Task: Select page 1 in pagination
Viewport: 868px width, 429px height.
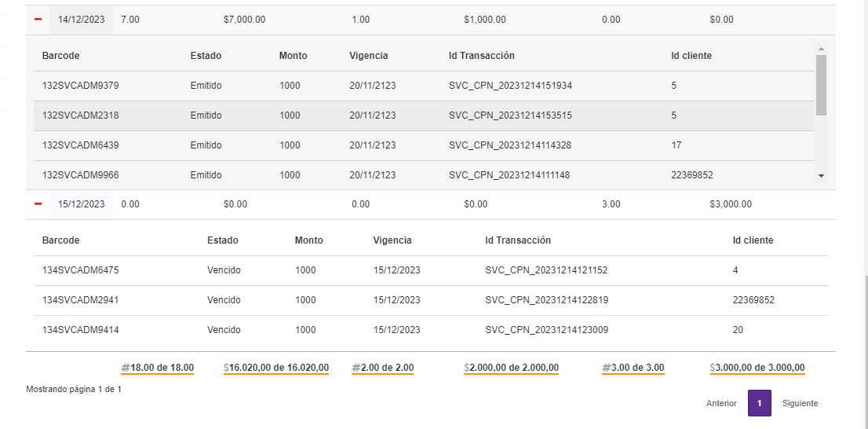Action: coord(759,403)
